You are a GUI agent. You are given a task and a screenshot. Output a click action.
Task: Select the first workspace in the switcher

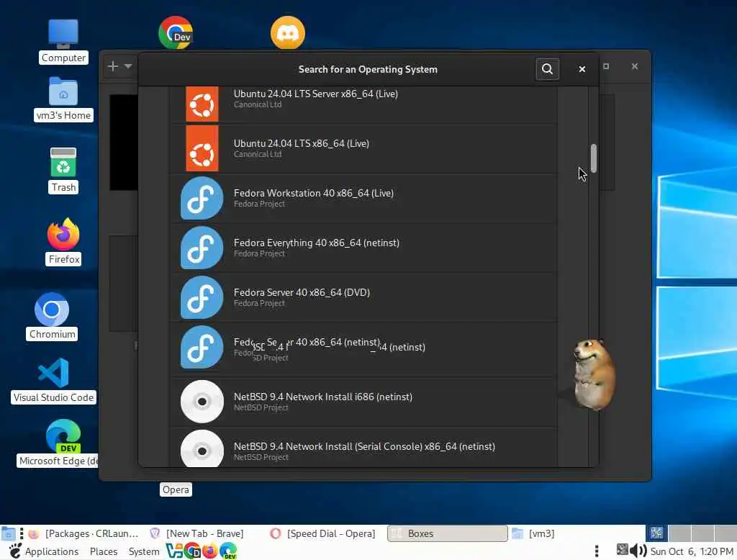pos(656,533)
